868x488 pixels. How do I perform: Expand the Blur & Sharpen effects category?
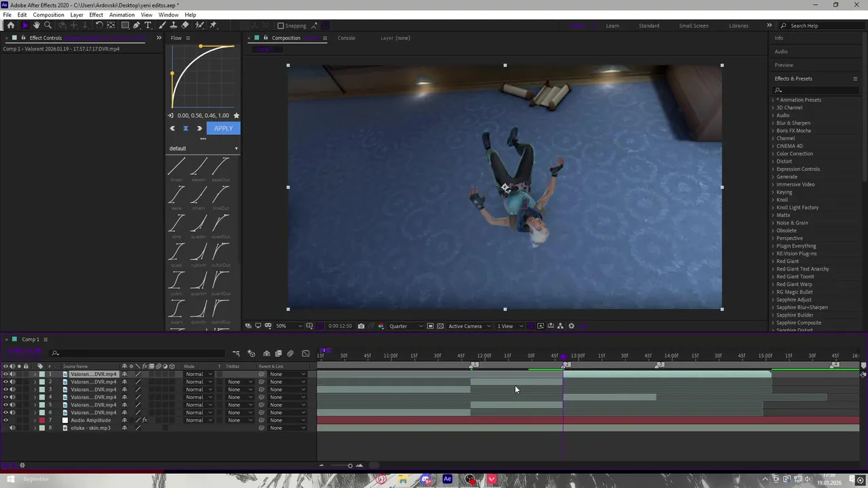tap(772, 123)
